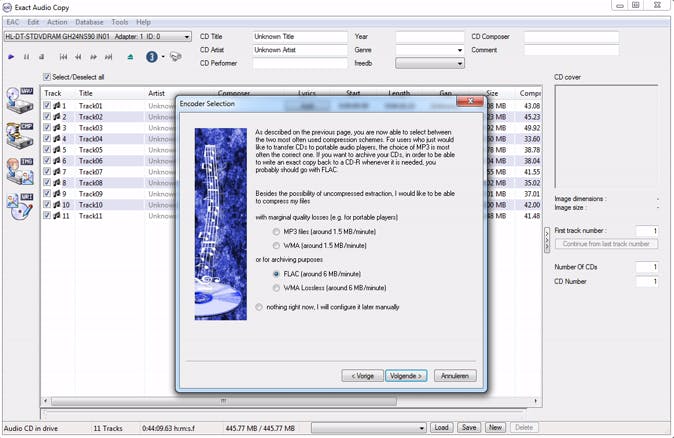Toggle the Select/Deselect all checkbox
The height and width of the screenshot is (438, 674).
point(47,77)
